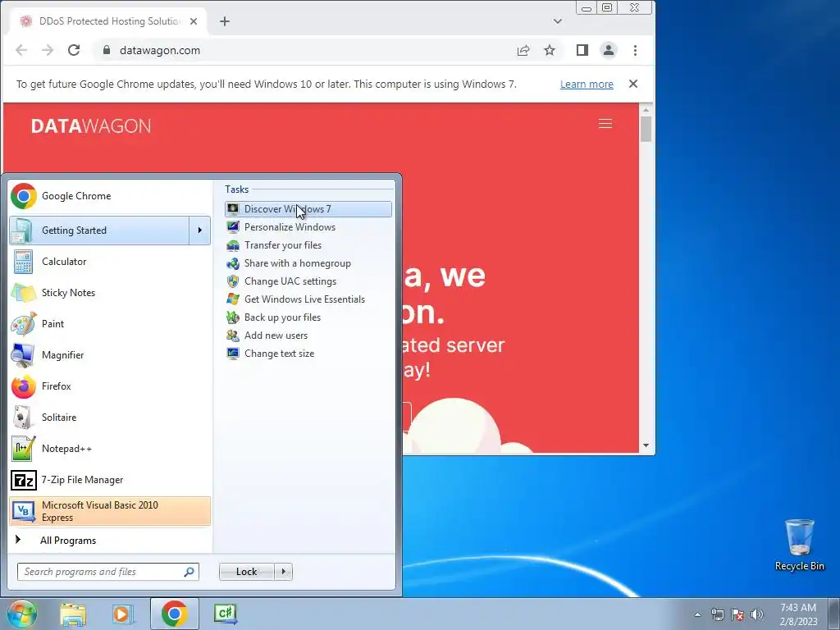Open 7-Zip File Manager
840x630 pixels.
110,479
